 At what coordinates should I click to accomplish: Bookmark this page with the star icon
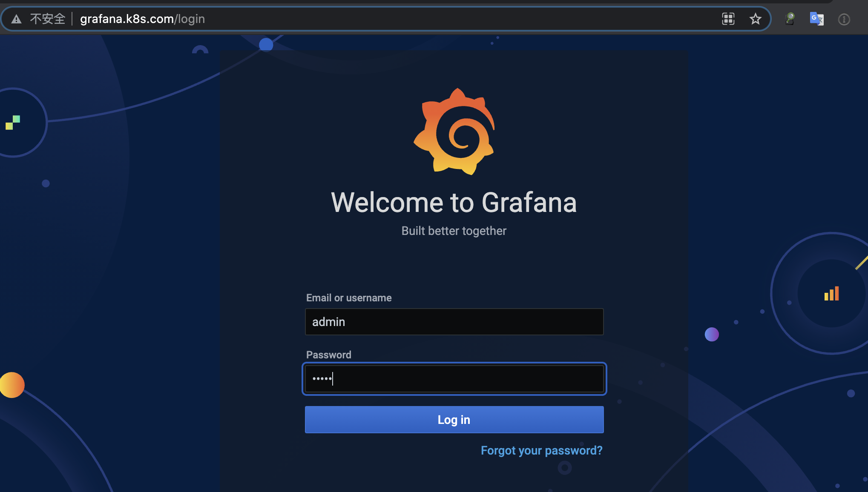(755, 19)
